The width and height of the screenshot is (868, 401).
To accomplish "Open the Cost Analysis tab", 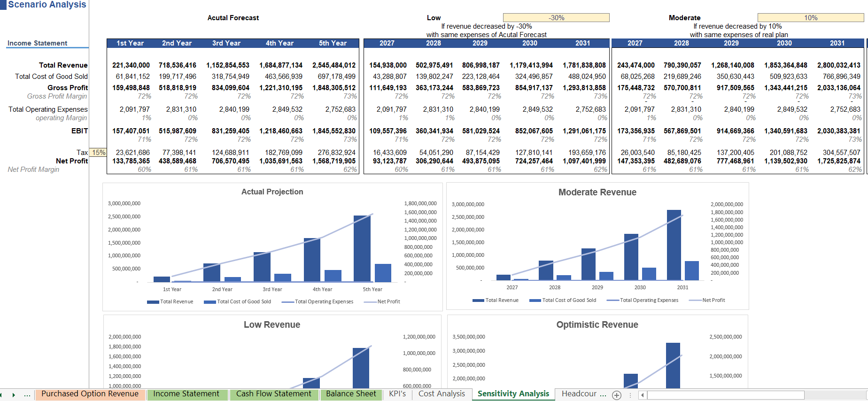I will click(x=442, y=394).
